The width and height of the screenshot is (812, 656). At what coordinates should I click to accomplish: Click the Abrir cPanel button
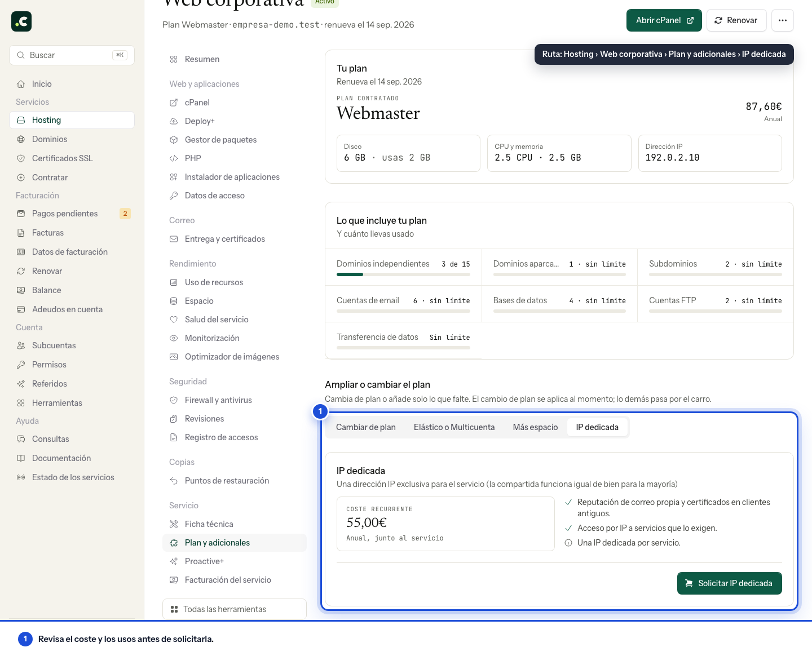(664, 20)
